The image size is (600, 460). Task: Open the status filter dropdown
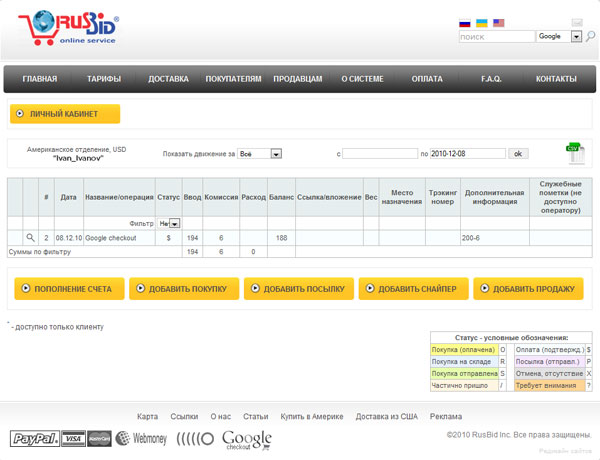coord(174,223)
